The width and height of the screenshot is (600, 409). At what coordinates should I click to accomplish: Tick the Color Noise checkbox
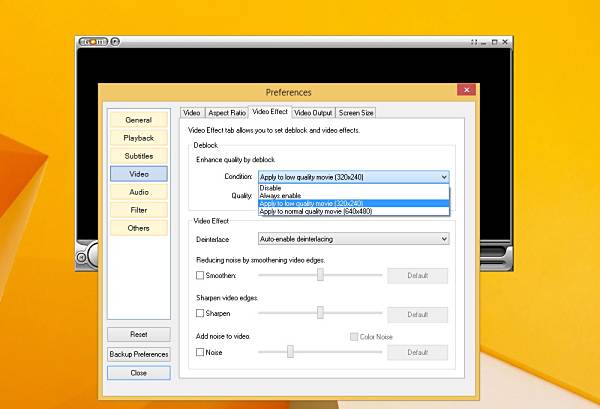coord(354,337)
